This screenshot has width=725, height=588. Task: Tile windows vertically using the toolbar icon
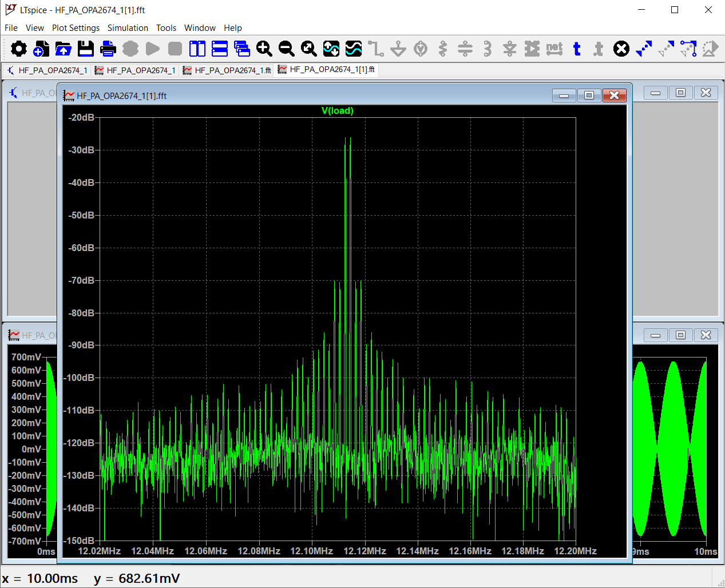(x=197, y=49)
